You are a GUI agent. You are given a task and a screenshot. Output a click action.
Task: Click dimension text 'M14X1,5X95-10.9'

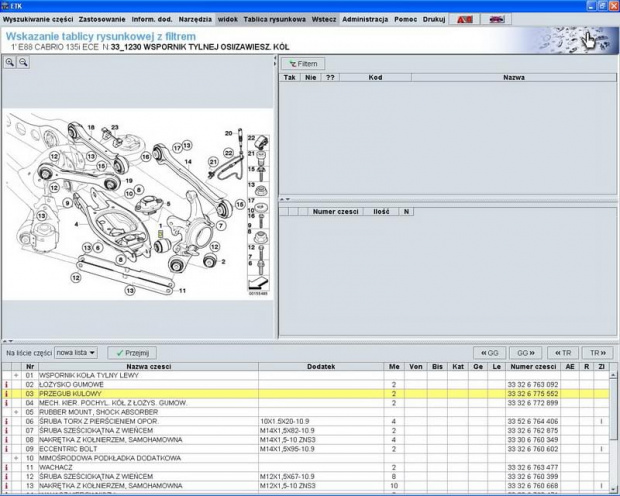pyautogui.click(x=287, y=449)
